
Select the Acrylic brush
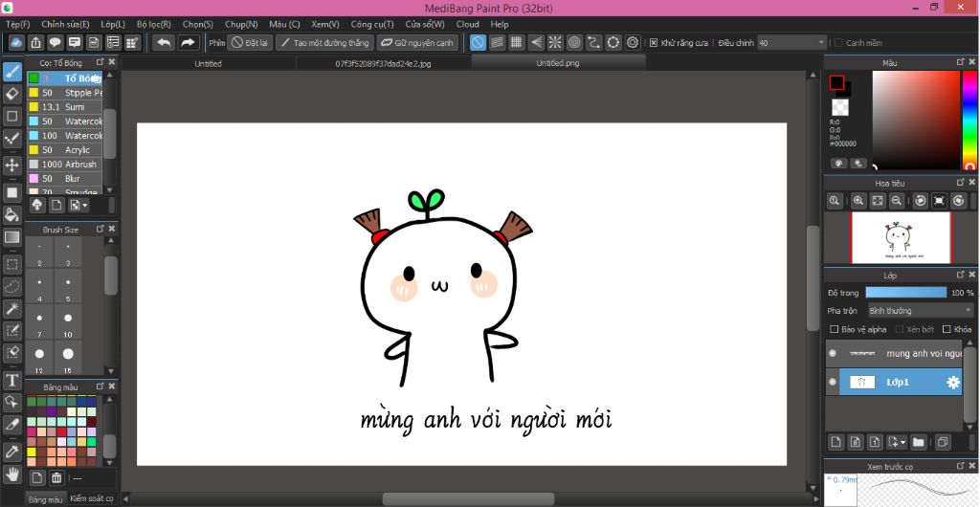(x=64, y=150)
